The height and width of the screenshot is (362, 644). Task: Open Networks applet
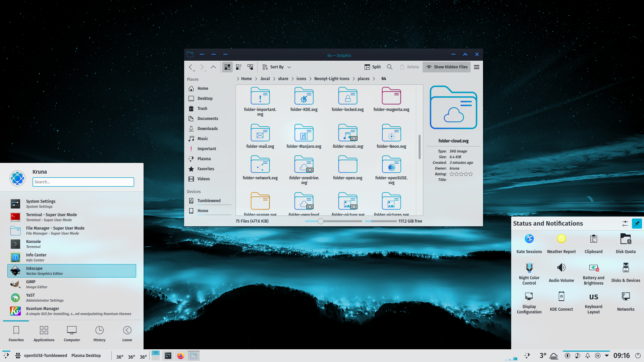[626, 301]
